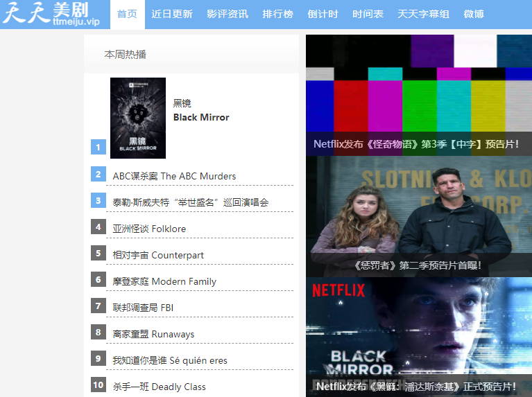Click the rank 10 grey badge

point(98,385)
